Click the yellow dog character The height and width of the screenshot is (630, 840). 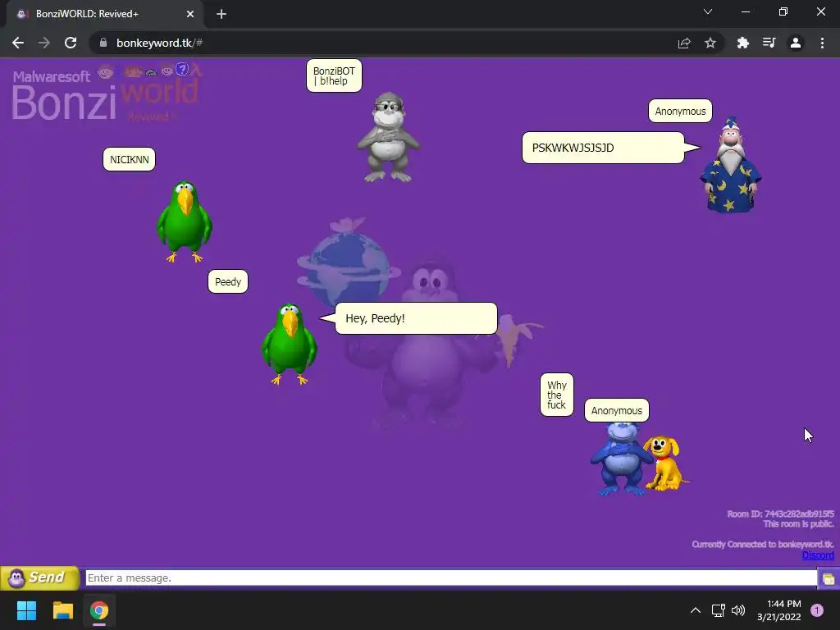click(666, 463)
